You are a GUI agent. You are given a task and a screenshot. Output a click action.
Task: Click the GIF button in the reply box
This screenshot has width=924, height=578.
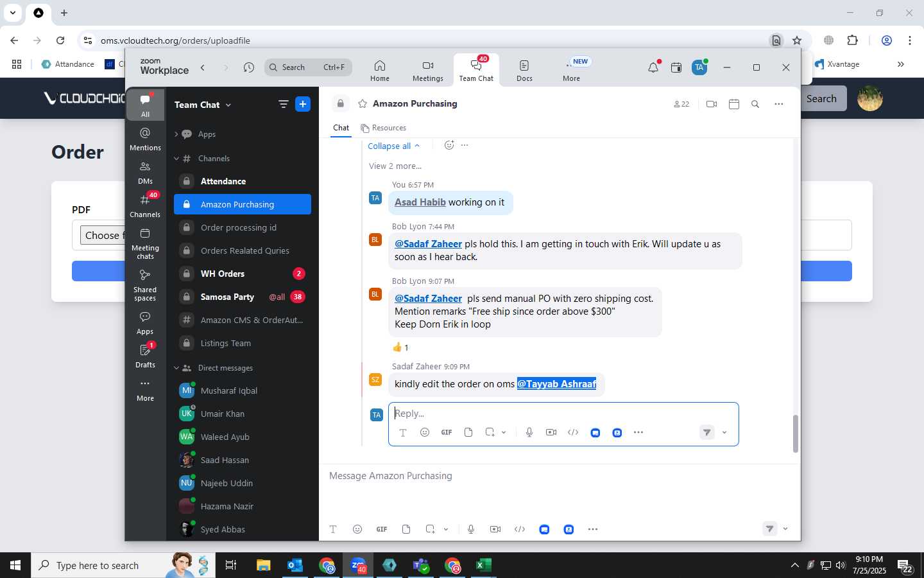447,432
